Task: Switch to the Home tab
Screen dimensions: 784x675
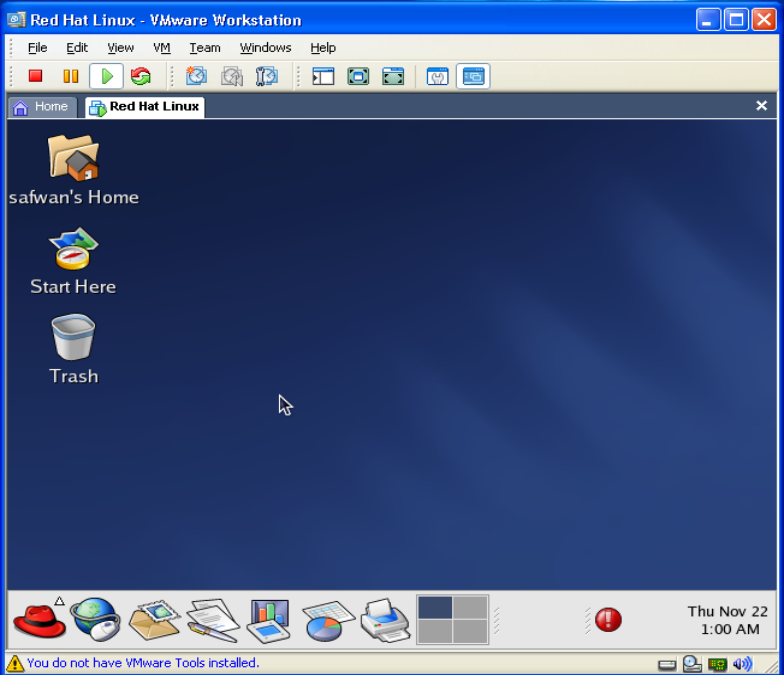Action: (x=41, y=107)
